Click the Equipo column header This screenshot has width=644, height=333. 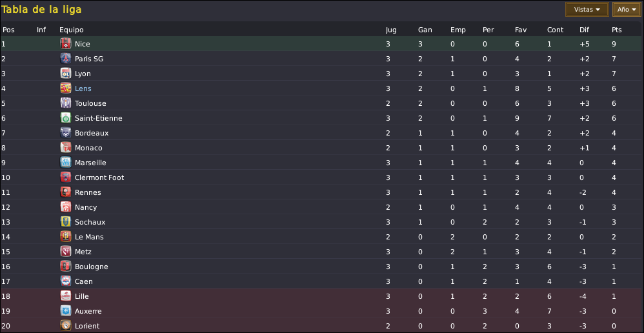click(x=72, y=30)
